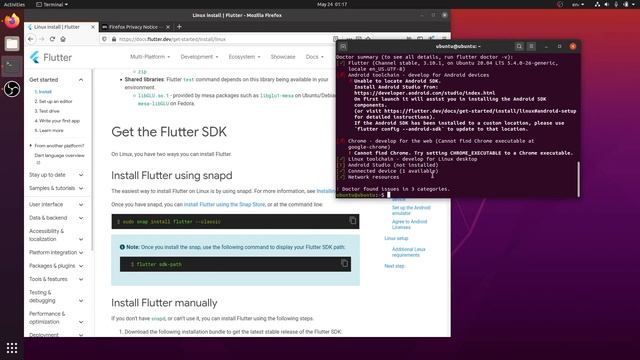Copy the flutter sdk-path command
The height and width of the screenshot is (360, 640).
tap(344, 263)
